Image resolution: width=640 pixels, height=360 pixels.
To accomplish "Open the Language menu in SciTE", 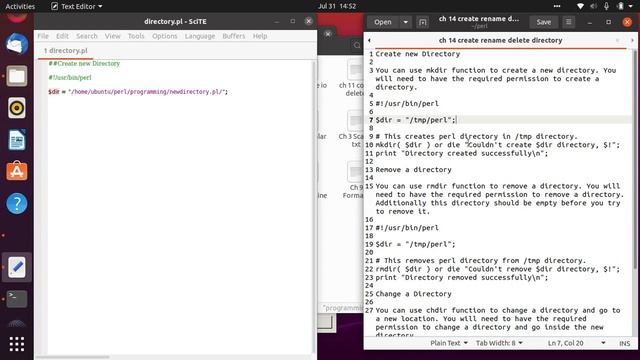I will tap(200, 36).
